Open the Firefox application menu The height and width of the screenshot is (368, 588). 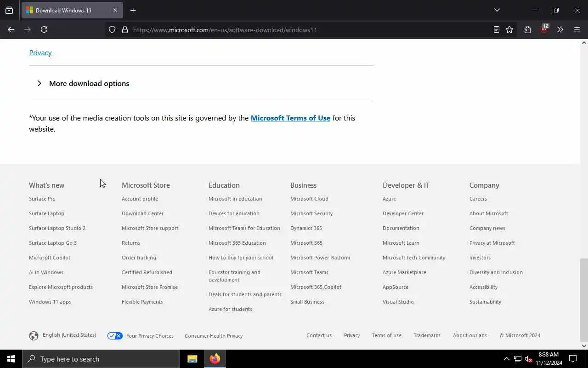tap(577, 29)
